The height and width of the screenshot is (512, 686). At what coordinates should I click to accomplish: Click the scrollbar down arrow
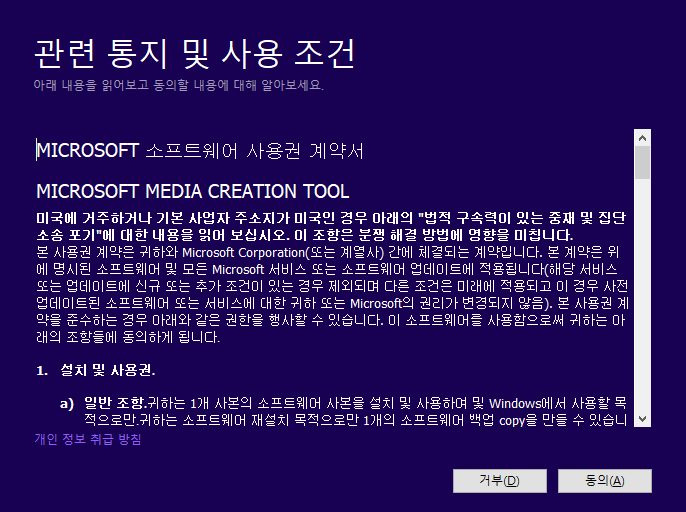tap(642, 418)
